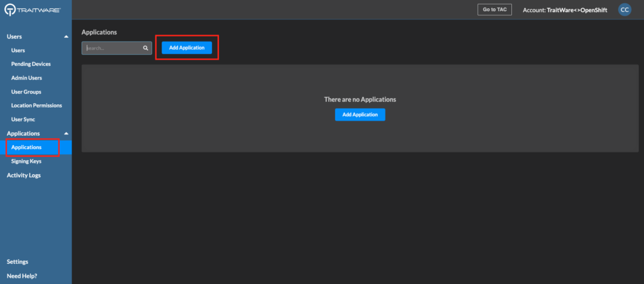Click the Go to TAC button
This screenshot has height=284, width=644.
tap(494, 9)
